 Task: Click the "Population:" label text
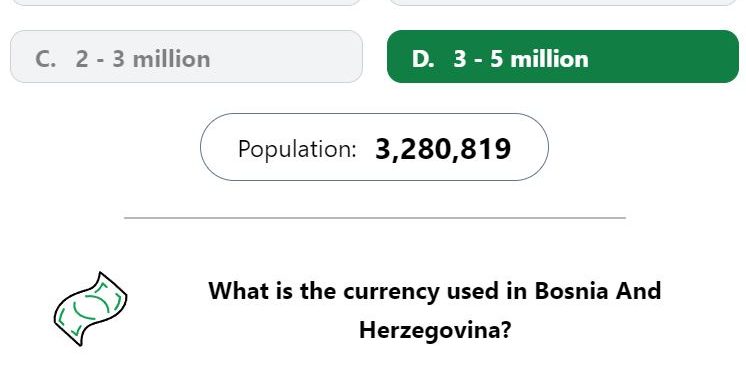pyautogui.click(x=297, y=149)
